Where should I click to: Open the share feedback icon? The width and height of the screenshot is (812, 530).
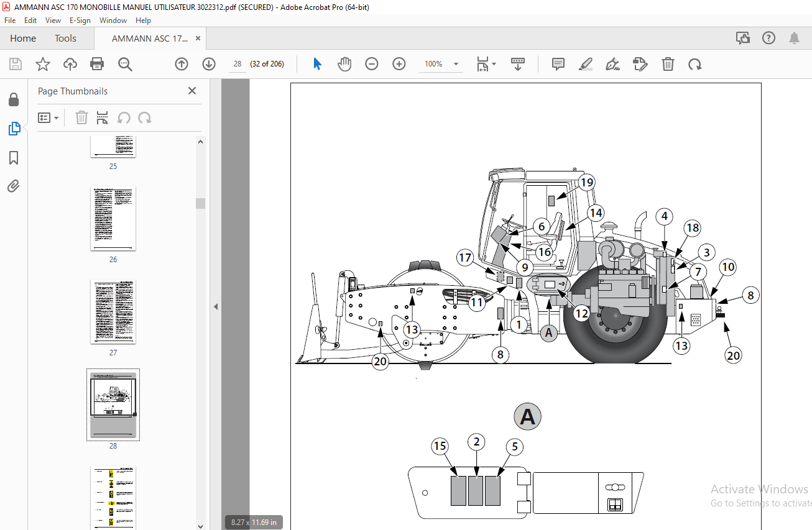point(743,39)
